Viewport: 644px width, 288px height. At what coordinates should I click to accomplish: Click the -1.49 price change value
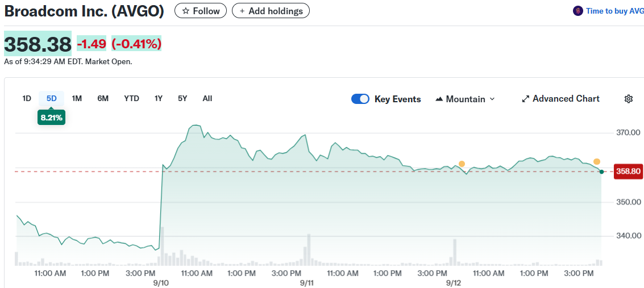pyautogui.click(x=92, y=44)
